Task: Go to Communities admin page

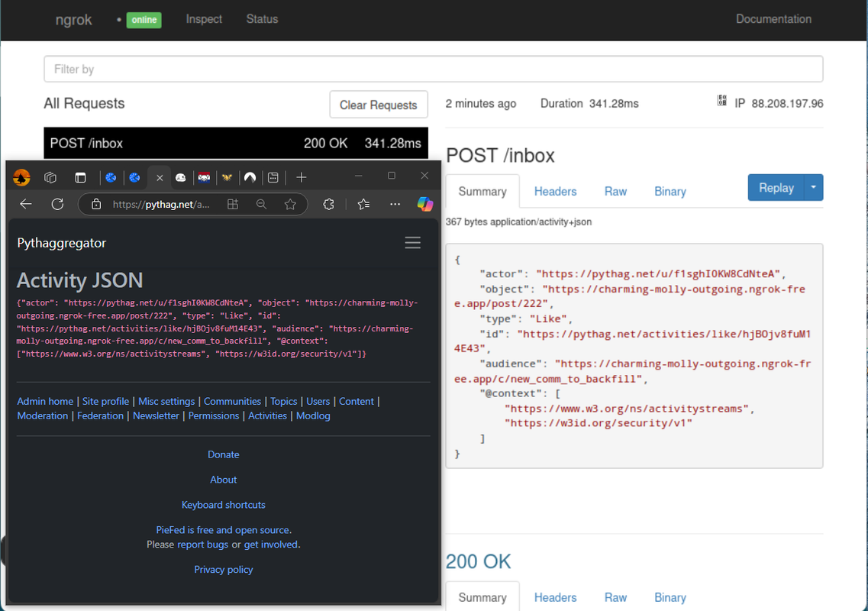Action: (233, 401)
